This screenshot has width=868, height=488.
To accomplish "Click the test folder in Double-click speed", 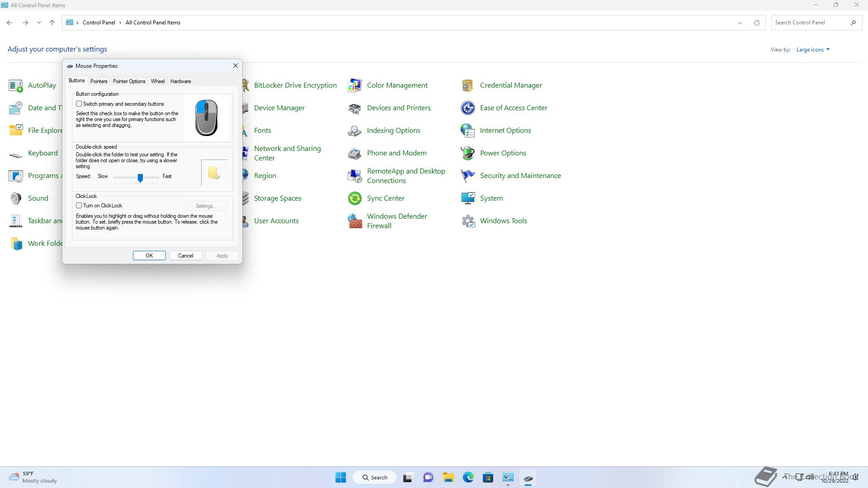I will (x=214, y=173).
